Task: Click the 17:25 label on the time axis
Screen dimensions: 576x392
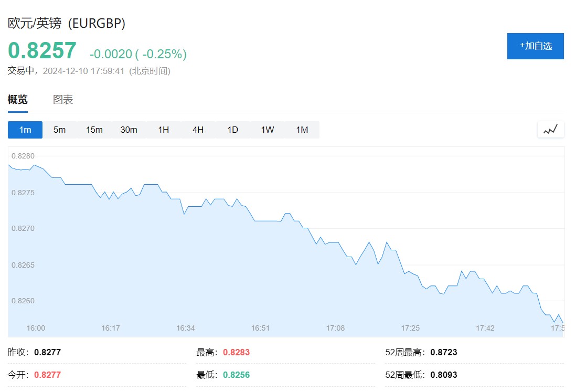Action: pos(410,328)
